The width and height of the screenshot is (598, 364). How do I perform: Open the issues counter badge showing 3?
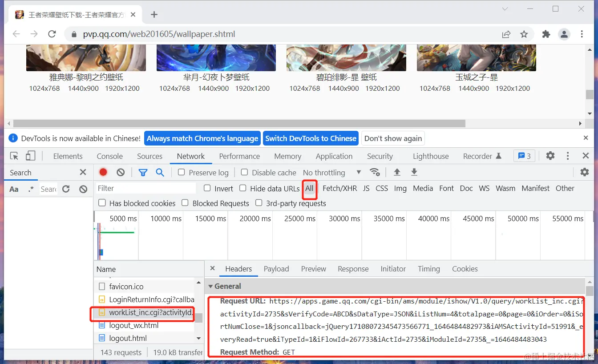tap(524, 156)
